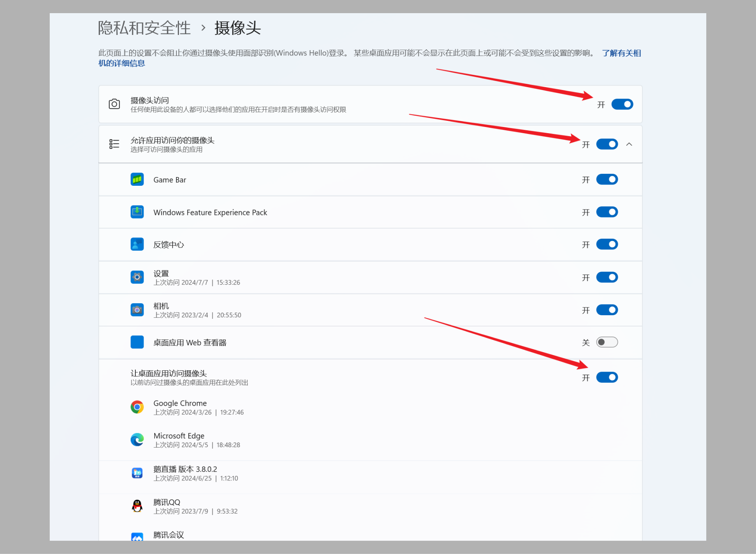The image size is (756, 554).
Task: Select the 腾讯会议 list entry
Action: tap(370, 535)
